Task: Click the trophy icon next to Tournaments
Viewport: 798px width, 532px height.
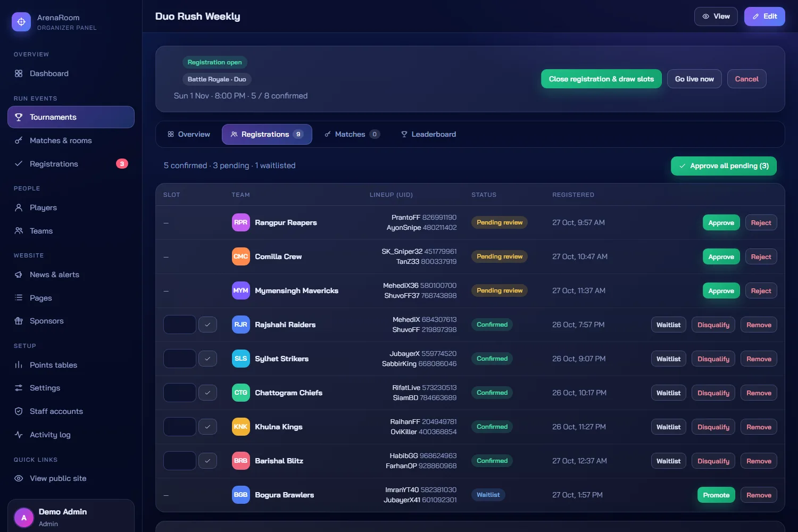Action: coord(19,117)
